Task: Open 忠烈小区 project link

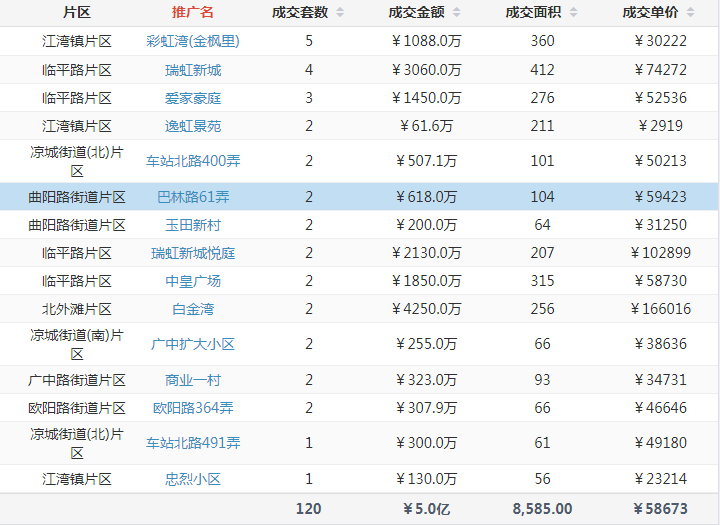Action: point(193,479)
